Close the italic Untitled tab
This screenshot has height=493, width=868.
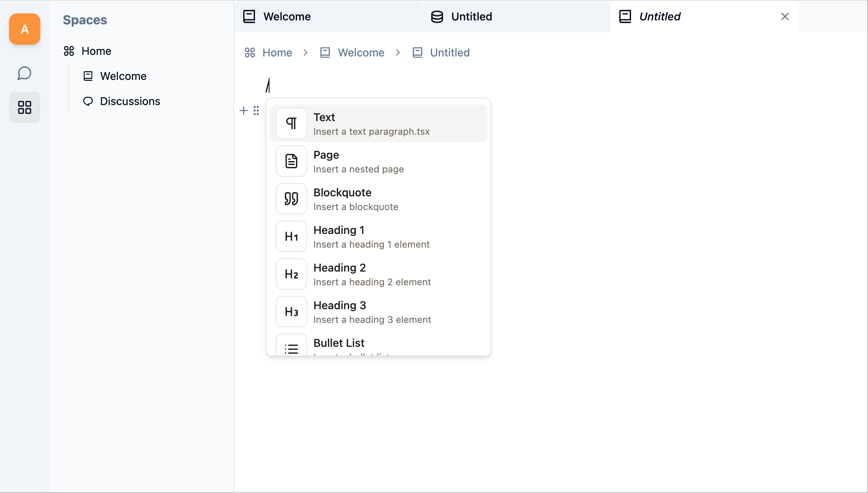pos(785,16)
